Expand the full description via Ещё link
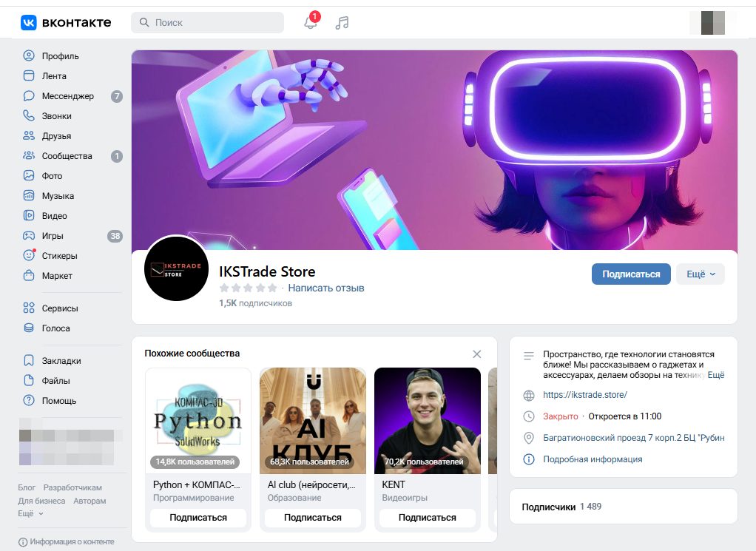This screenshot has width=756, height=551. coord(716,375)
